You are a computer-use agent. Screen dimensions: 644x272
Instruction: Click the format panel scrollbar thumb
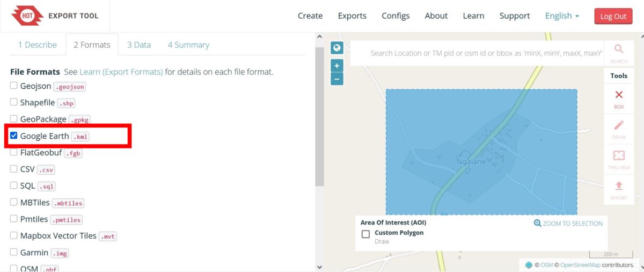point(320,117)
